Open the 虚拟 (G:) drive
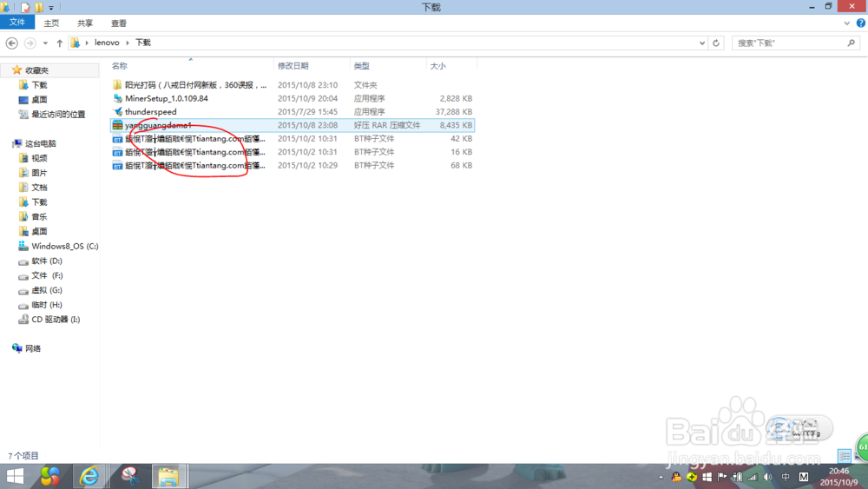 (47, 290)
